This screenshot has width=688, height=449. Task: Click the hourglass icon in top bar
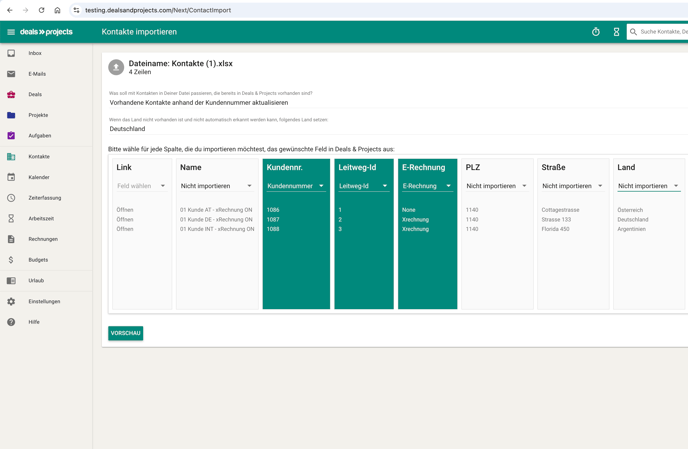pyautogui.click(x=616, y=32)
